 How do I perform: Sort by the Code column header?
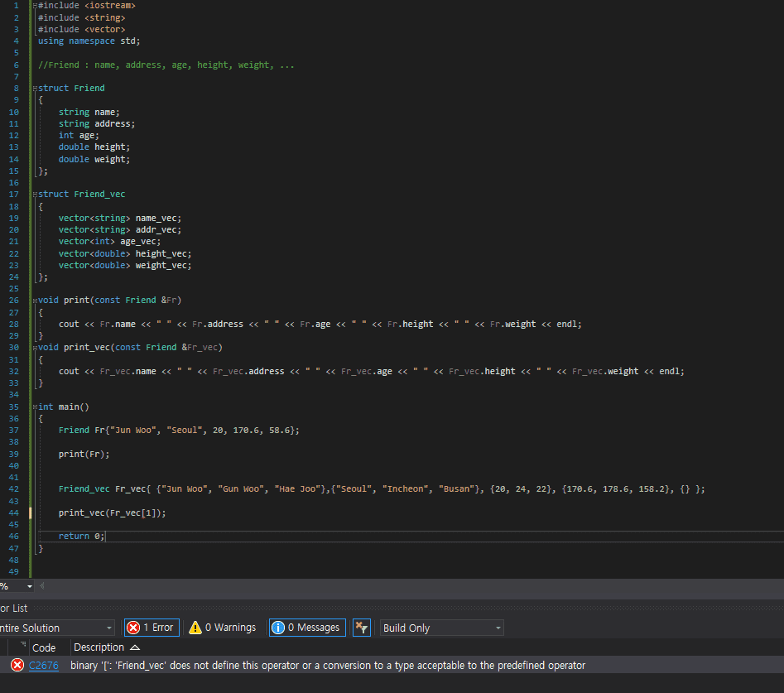tap(44, 647)
